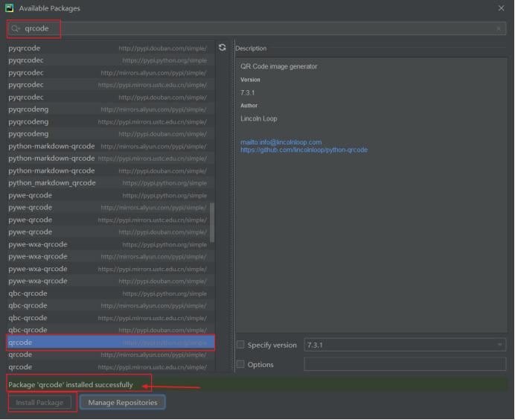The image size is (515, 420).
Task: Click the refresh packages list icon
Action: tap(222, 48)
